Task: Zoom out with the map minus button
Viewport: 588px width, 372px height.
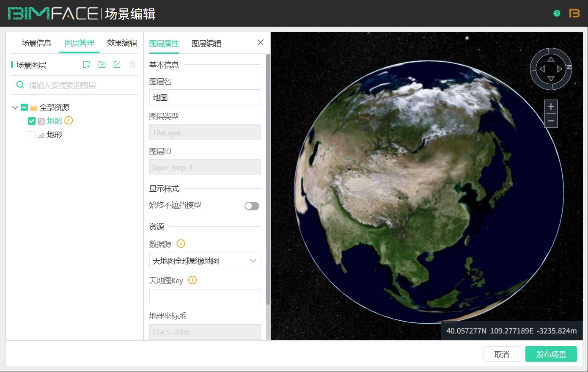Action: point(551,121)
